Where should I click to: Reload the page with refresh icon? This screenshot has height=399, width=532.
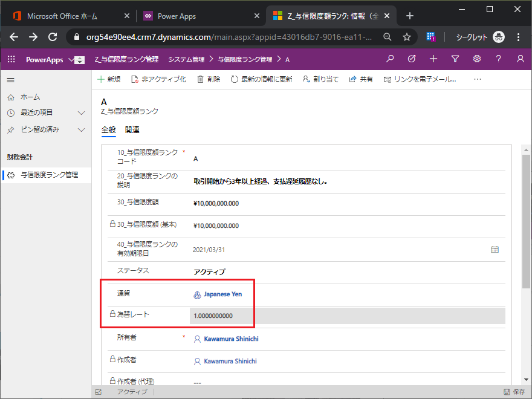(x=53, y=37)
